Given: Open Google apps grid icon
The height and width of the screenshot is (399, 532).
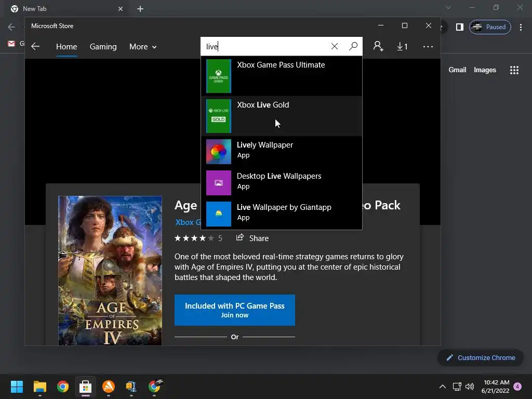Looking at the screenshot, I should (x=514, y=70).
